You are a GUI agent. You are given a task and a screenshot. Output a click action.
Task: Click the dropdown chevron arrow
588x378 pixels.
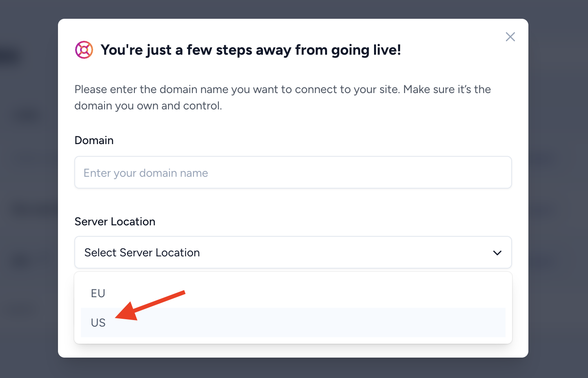(497, 253)
